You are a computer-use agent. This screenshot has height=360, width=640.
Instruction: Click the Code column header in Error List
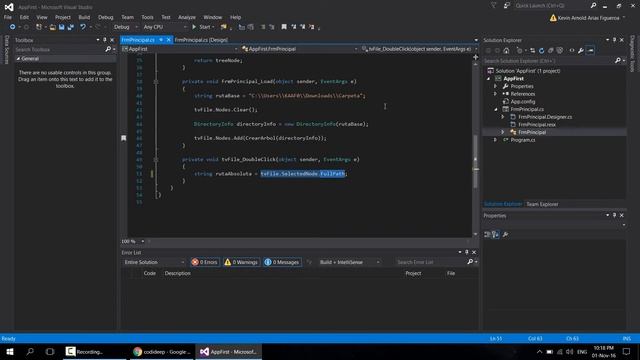point(149,273)
